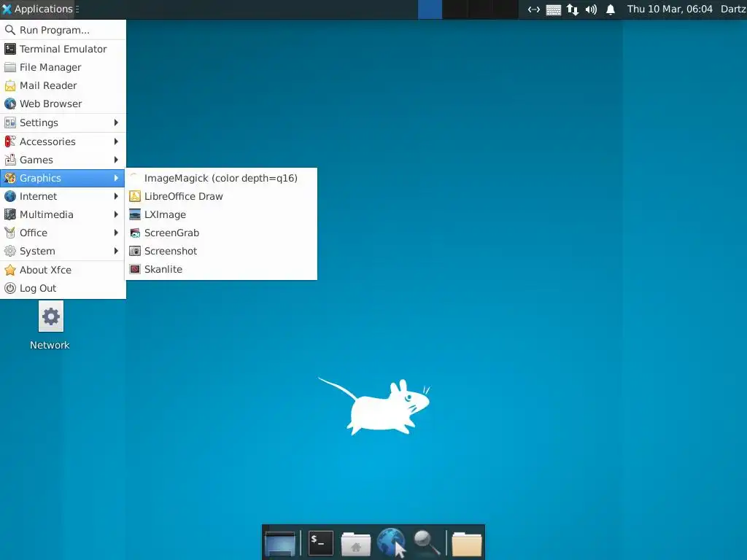The height and width of the screenshot is (560, 747).
Task: Click the Screenshot camera icon
Action: tap(135, 251)
